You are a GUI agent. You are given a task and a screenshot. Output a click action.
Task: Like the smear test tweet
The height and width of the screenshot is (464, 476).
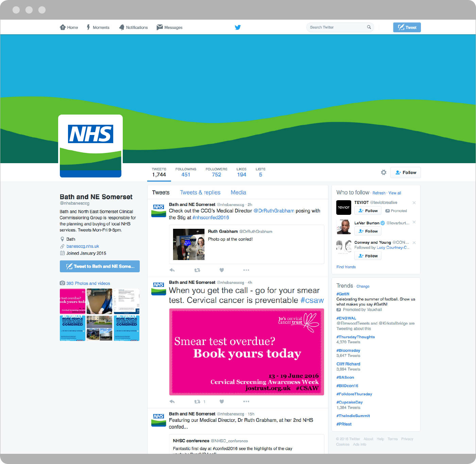222,401
